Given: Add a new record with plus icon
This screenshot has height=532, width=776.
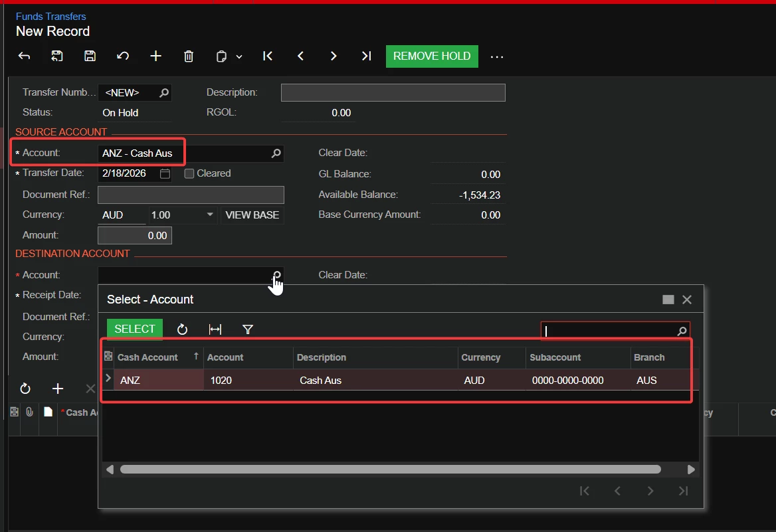Looking at the screenshot, I should [156, 56].
